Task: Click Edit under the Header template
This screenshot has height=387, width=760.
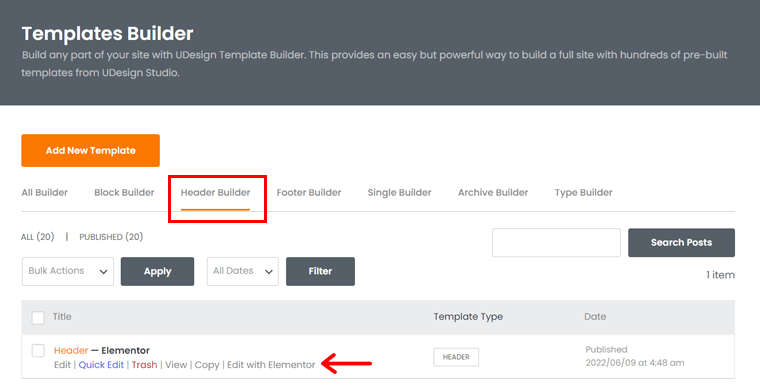Action: coord(62,365)
